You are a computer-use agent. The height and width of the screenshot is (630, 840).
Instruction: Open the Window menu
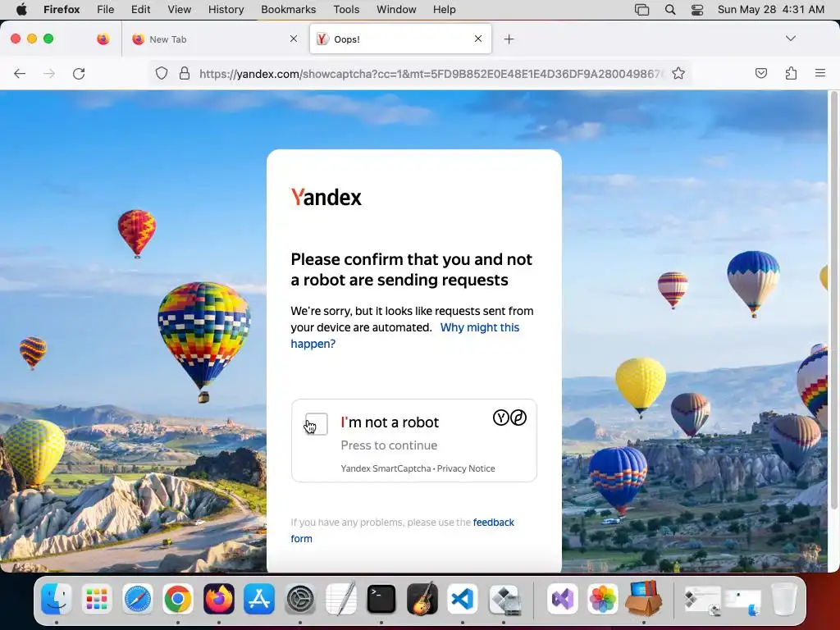tap(396, 9)
